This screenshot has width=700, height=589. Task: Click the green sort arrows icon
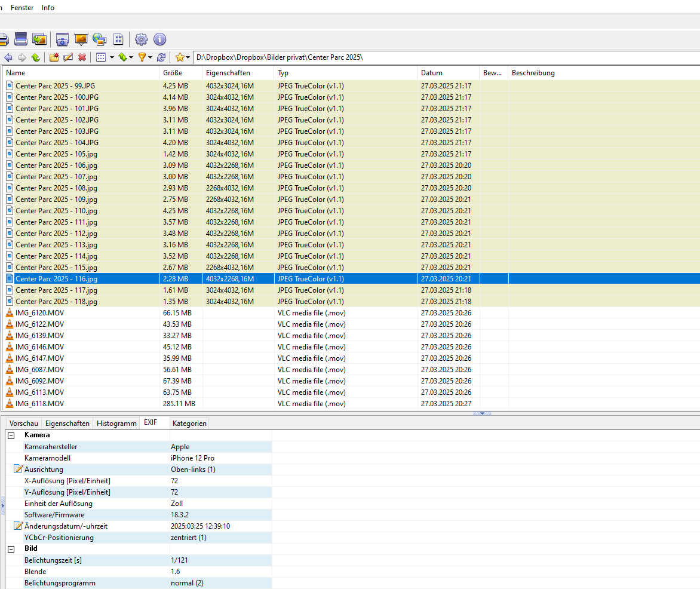[x=122, y=57]
